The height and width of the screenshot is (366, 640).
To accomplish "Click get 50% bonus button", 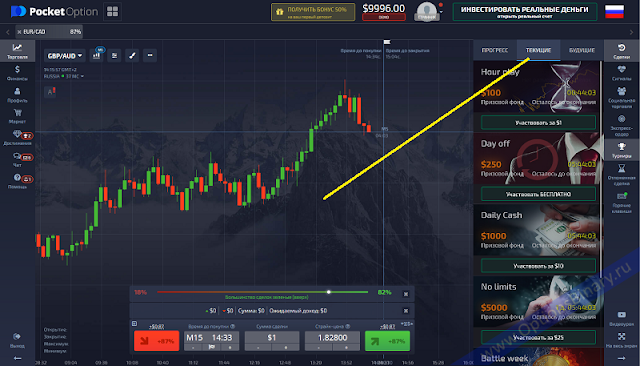I will pos(313,12).
